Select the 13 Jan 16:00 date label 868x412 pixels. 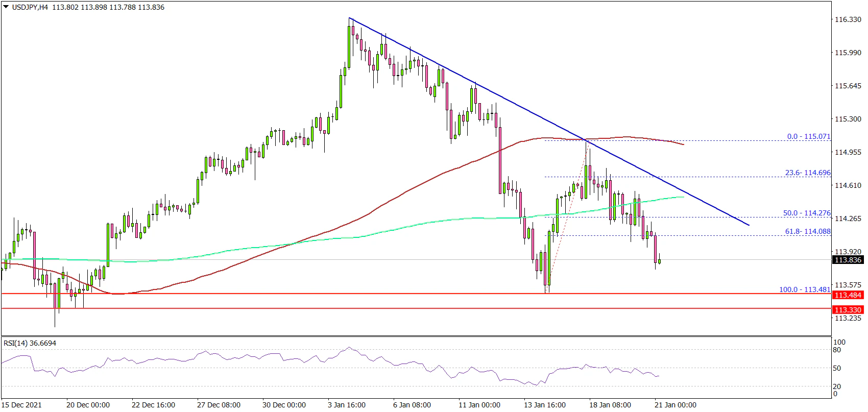click(x=545, y=405)
